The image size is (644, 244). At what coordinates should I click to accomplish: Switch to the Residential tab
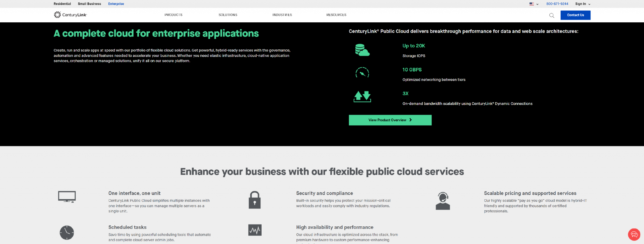(x=62, y=4)
